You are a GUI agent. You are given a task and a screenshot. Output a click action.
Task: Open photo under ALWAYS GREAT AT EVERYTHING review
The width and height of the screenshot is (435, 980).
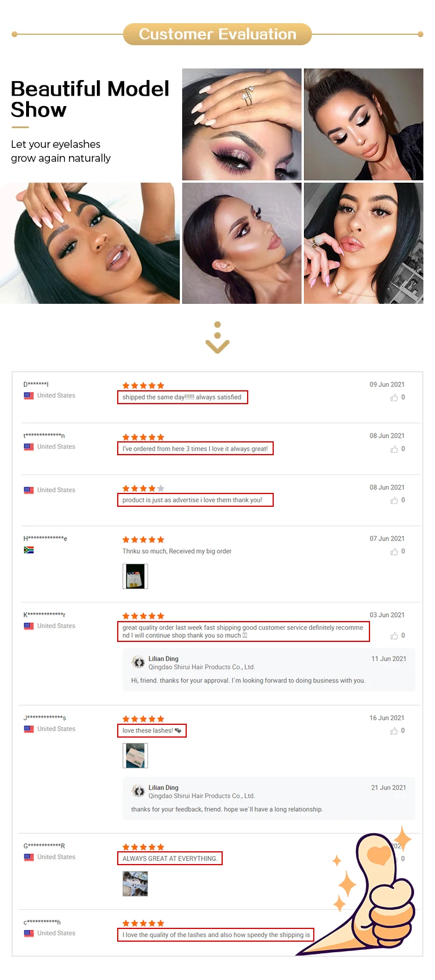click(x=135, y=884)
